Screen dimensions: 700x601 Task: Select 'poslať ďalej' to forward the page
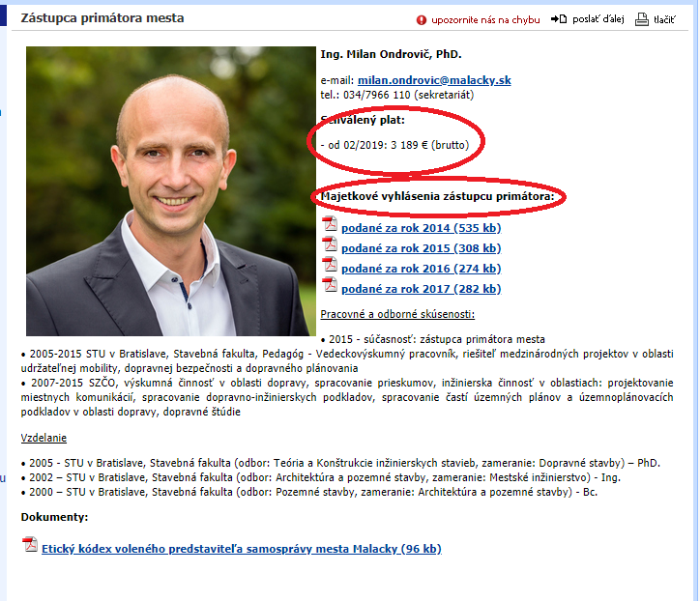tap(598, 19)
